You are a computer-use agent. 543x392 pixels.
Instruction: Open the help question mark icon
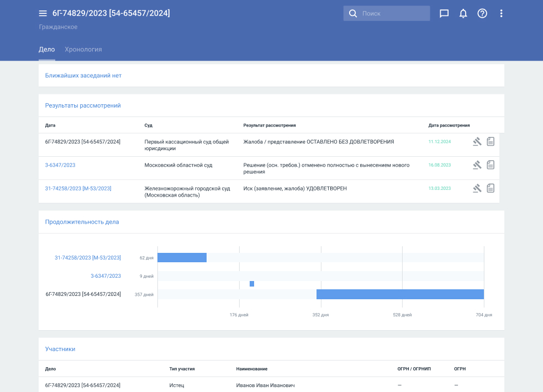tap(482, 14)
